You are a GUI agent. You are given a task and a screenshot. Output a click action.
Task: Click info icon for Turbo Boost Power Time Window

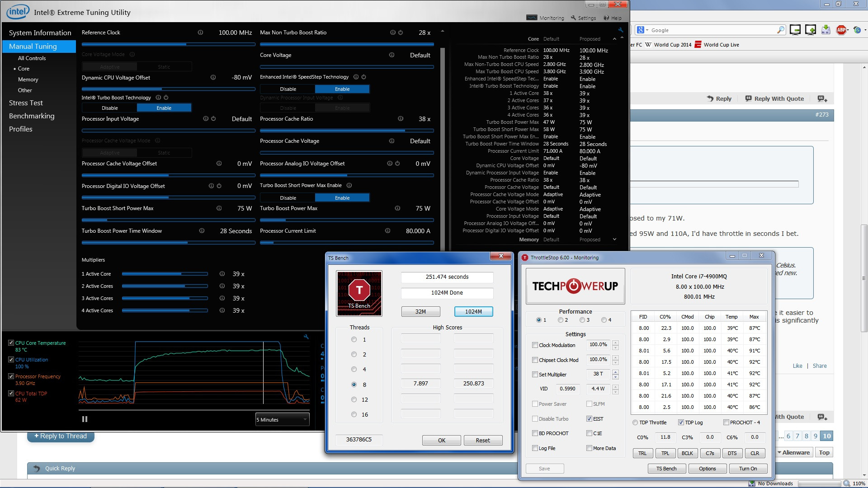click(x=202, y=231)
